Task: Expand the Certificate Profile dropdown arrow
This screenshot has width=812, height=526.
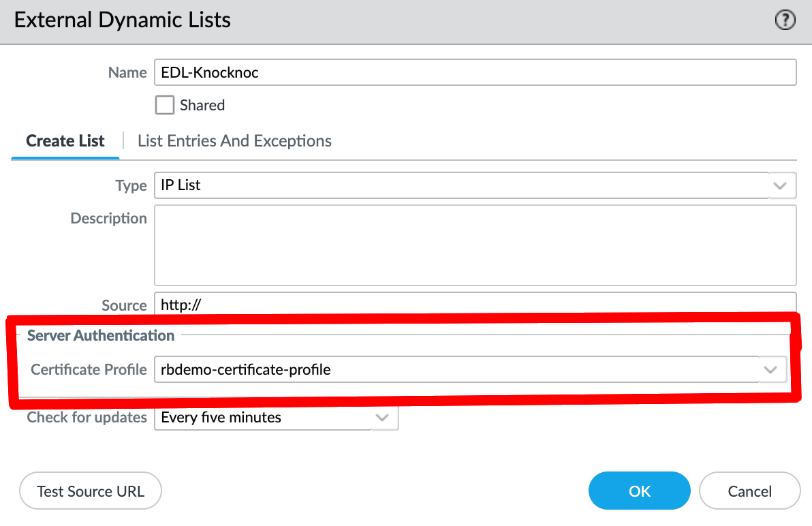Action: click(771, 370)
